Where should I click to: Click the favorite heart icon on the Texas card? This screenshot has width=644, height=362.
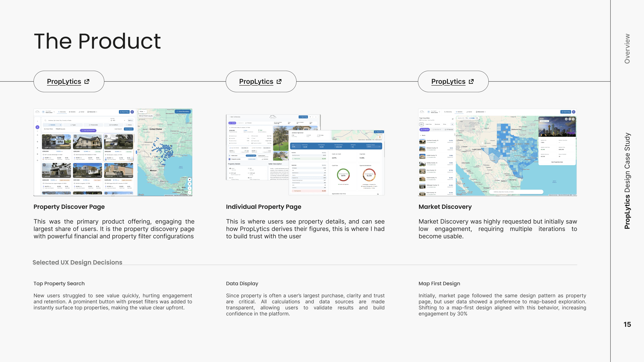(570, 119)
